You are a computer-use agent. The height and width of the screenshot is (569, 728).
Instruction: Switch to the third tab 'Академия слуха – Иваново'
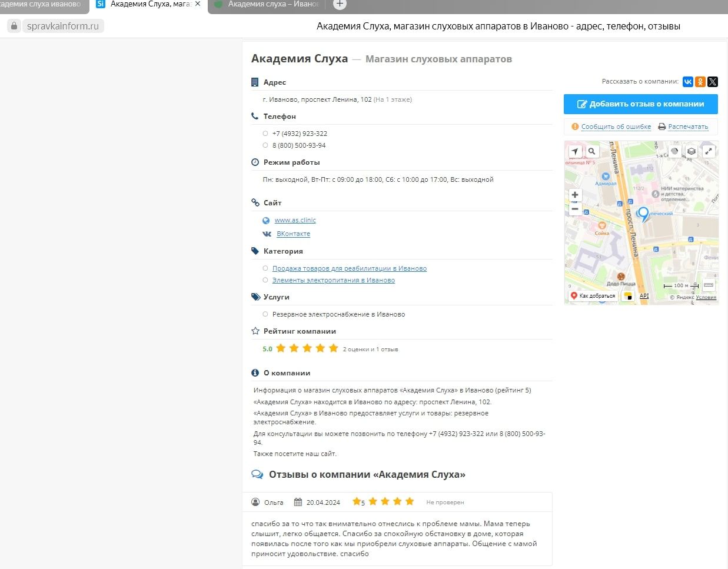267,4
